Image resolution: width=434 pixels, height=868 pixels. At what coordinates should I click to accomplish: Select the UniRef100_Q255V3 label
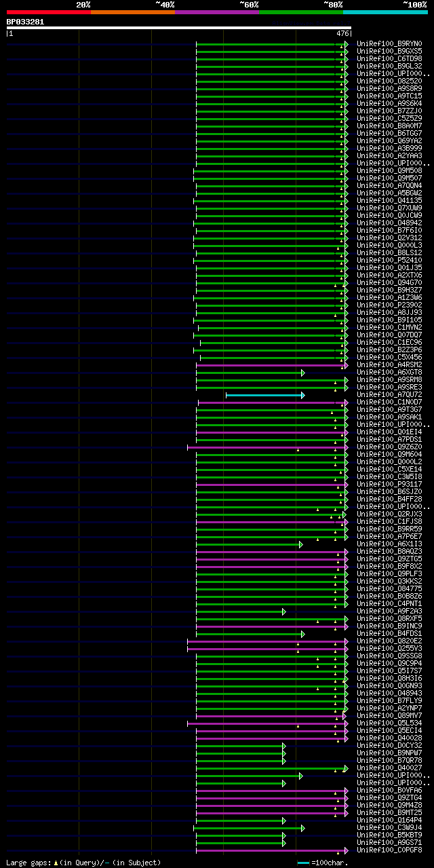[389, 649]
